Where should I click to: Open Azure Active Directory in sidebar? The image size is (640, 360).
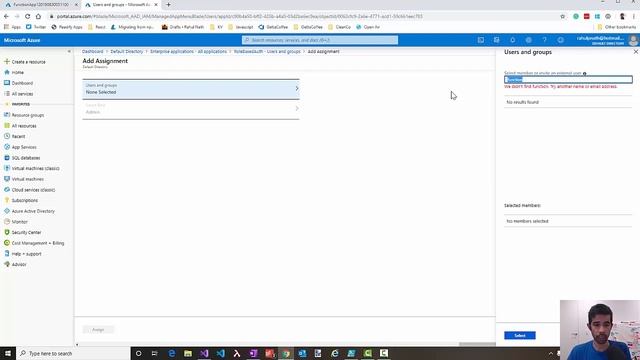[29, 211]
